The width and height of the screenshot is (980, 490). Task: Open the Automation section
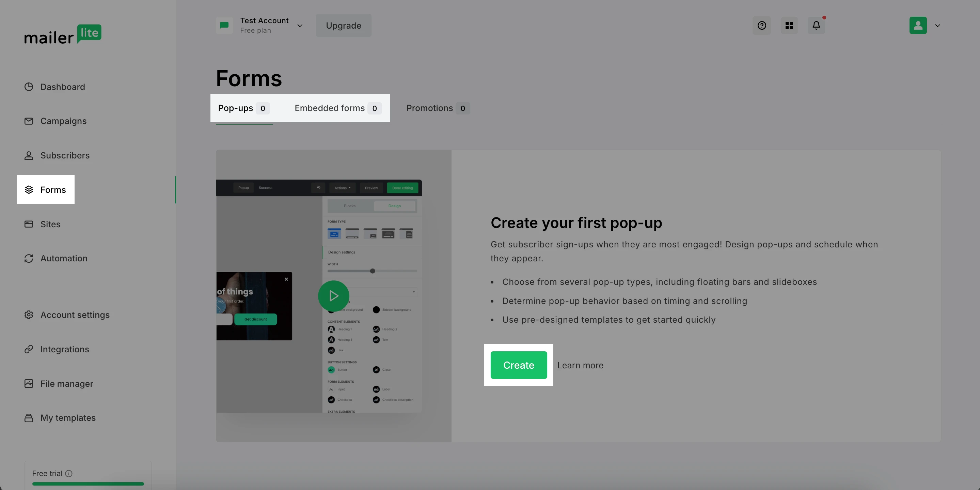tap(64, 258)
